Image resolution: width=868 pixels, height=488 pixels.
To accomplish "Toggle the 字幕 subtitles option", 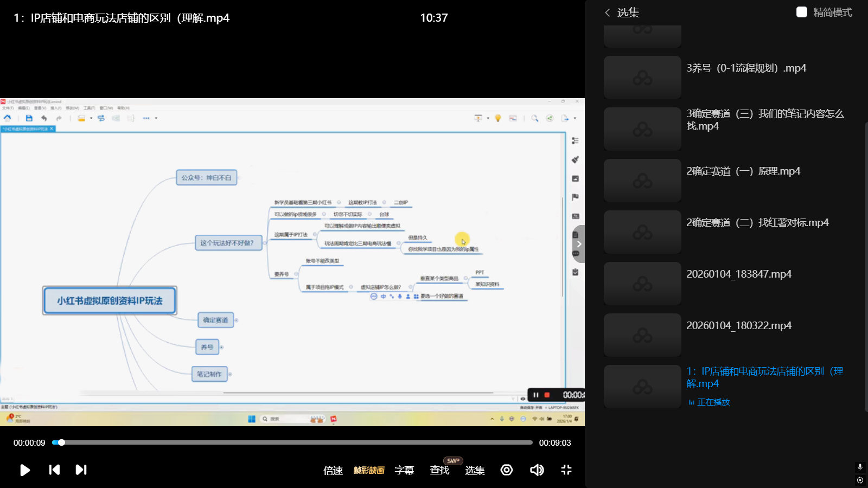I will 404,470.
